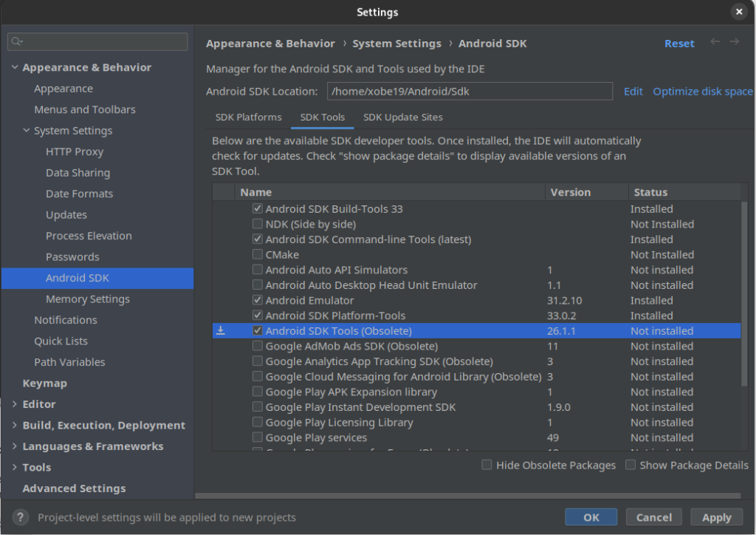Uncheck the Android Emulator package

pos(257,300)
